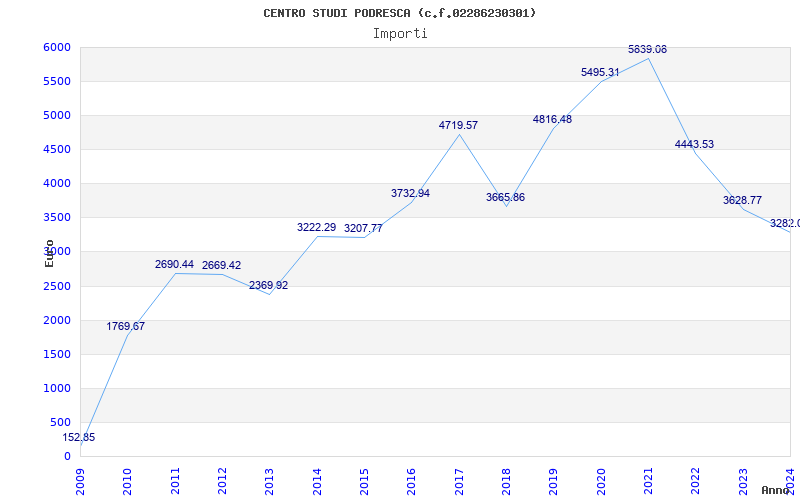
Task: Select year 2010 on the x-axis
Action: pyautogui.click(x=128, y=481)
